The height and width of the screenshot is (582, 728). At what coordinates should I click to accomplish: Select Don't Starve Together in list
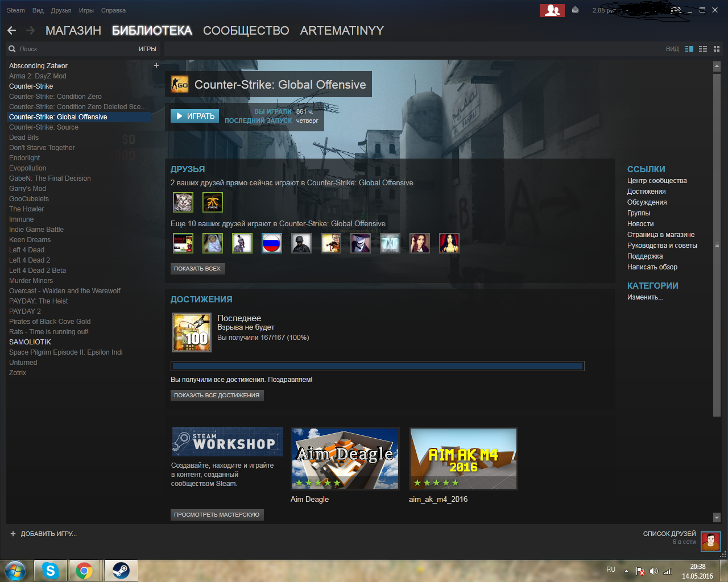click(x=42, y=148)
